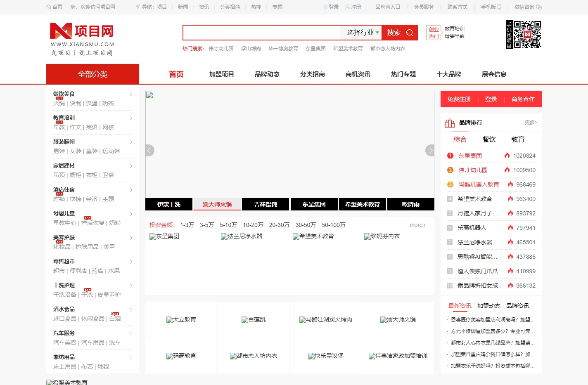Expand the 服装鞋帽 category chevron
The height and width of the screenshot is (385, 588).
pos(131,142)
